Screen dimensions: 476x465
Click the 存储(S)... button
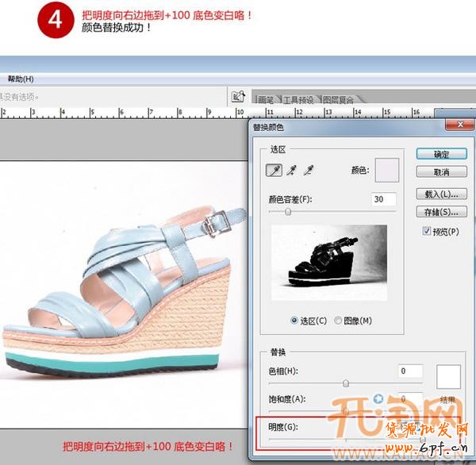tap(441, 212)
